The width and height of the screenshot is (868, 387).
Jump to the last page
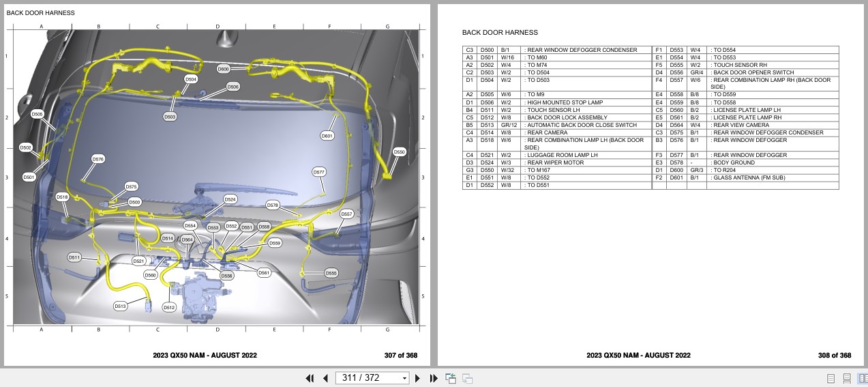point(433,378)
